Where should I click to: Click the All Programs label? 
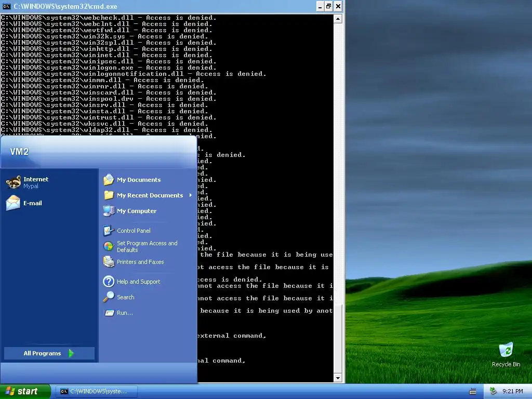(x=42, y=353)
